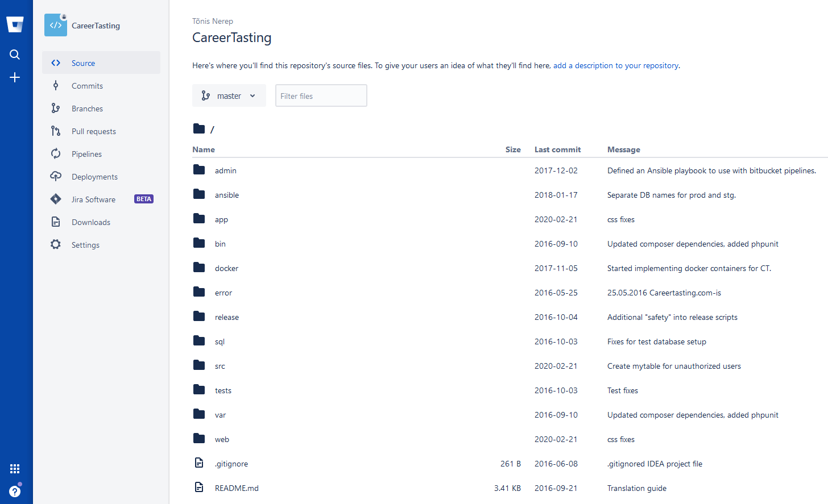This screenshot has height=504, width=828.
Task: Open the src folder link
Action: (220, 366)
